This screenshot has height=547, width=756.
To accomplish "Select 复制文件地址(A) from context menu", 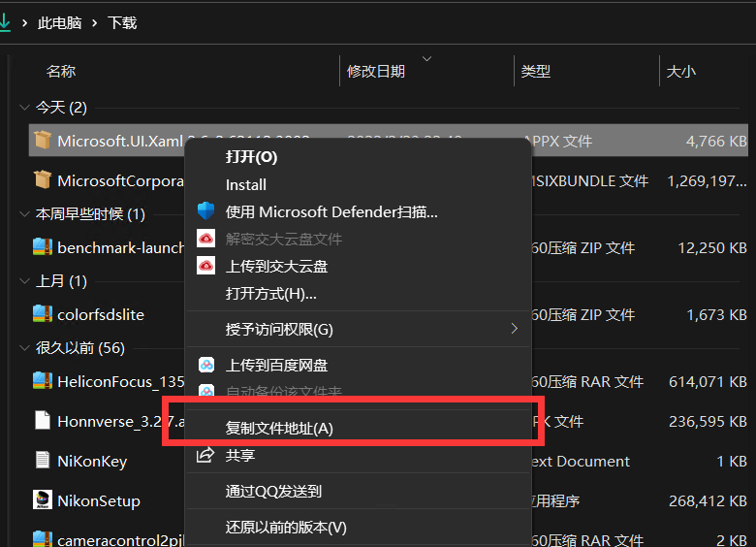I will (279, 428).
